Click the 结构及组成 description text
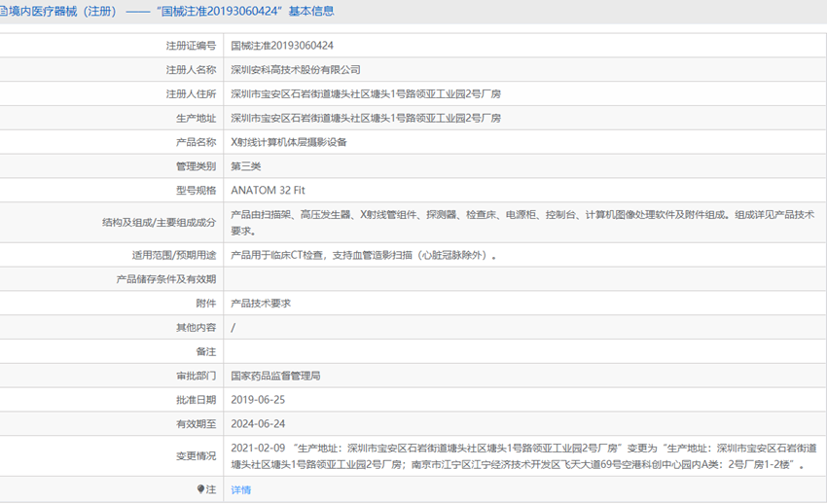Viewport: 827px width, 504px height. pyautogui.click(x=522, y=223)
